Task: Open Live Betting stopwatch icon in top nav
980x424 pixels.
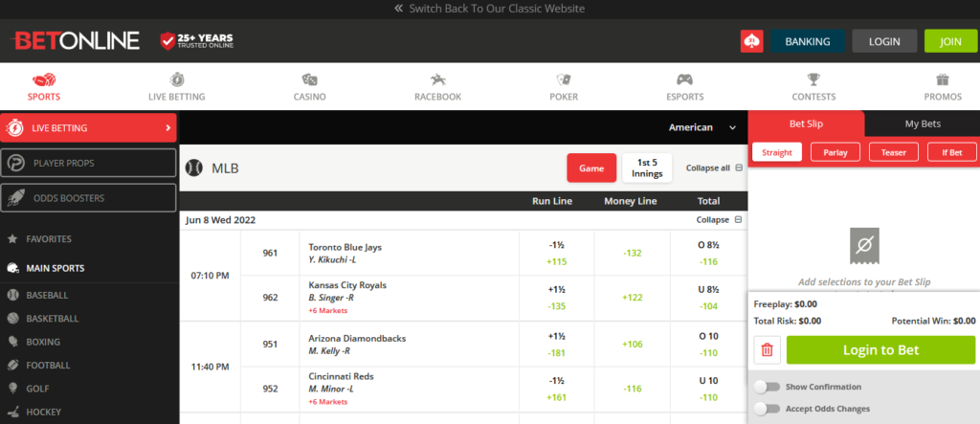Action: [x=177, y=80]
